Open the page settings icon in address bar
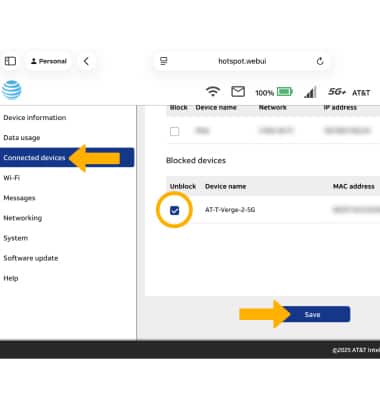This screenshot has width=380, height=400. (x=164, y=61)
